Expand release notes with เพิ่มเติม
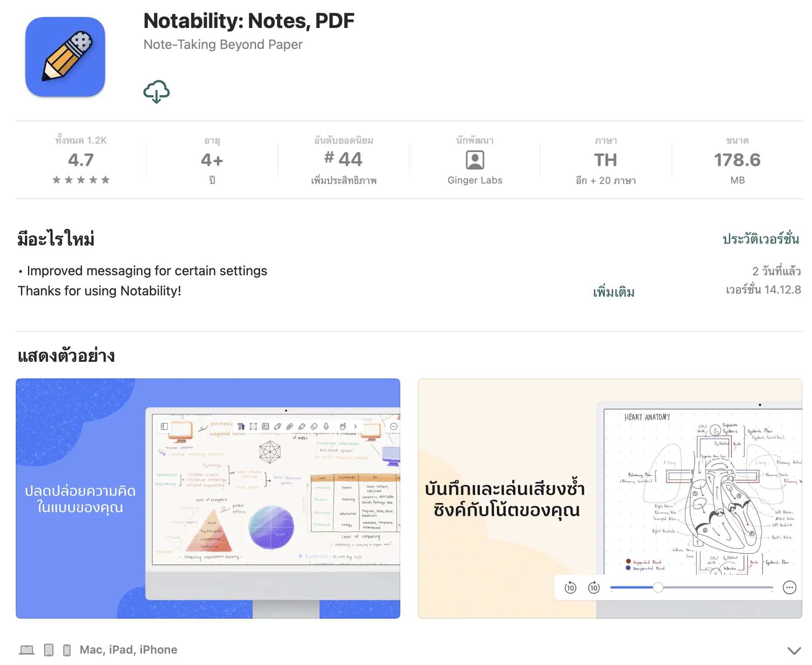This screenshot has width=812, height=665. click(614, 292)
